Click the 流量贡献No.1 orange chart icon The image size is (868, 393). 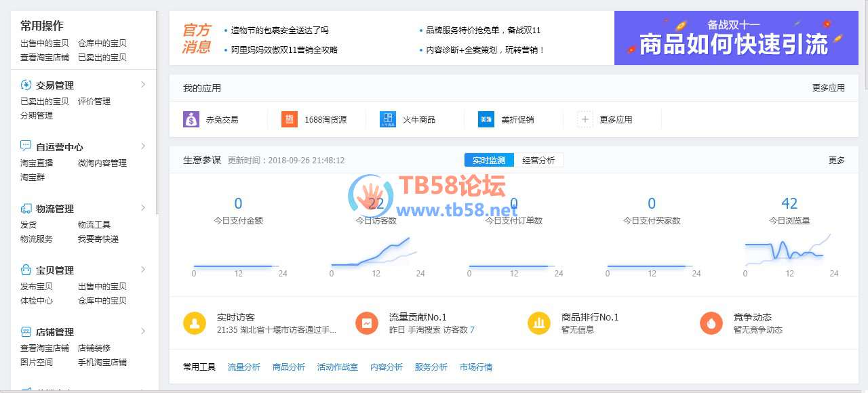click(x=367, y=323)
